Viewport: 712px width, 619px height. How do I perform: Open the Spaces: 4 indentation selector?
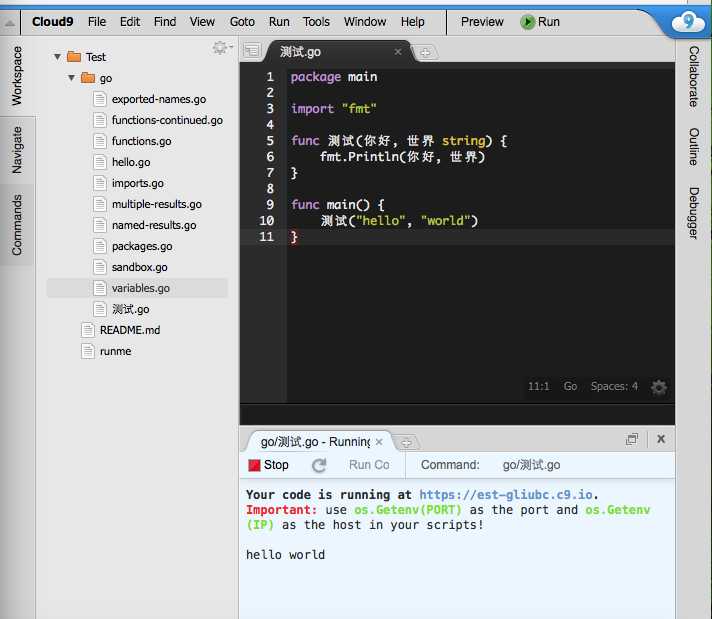(614, 386)
